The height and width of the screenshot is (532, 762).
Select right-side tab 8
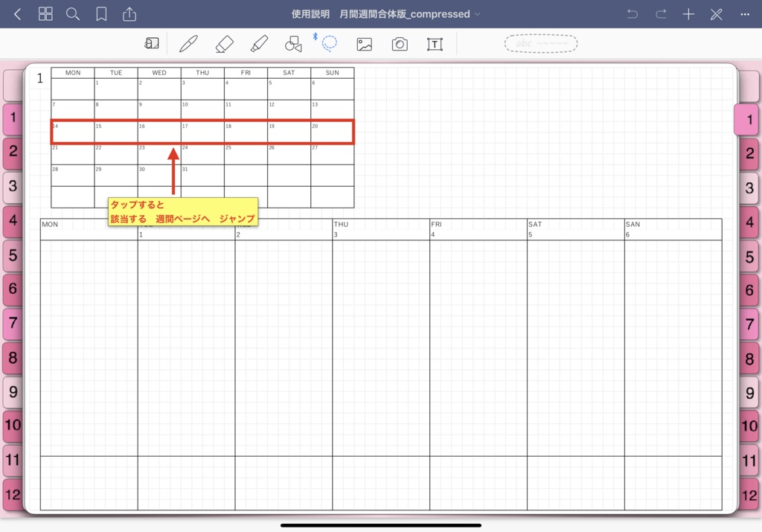[749, 359]
